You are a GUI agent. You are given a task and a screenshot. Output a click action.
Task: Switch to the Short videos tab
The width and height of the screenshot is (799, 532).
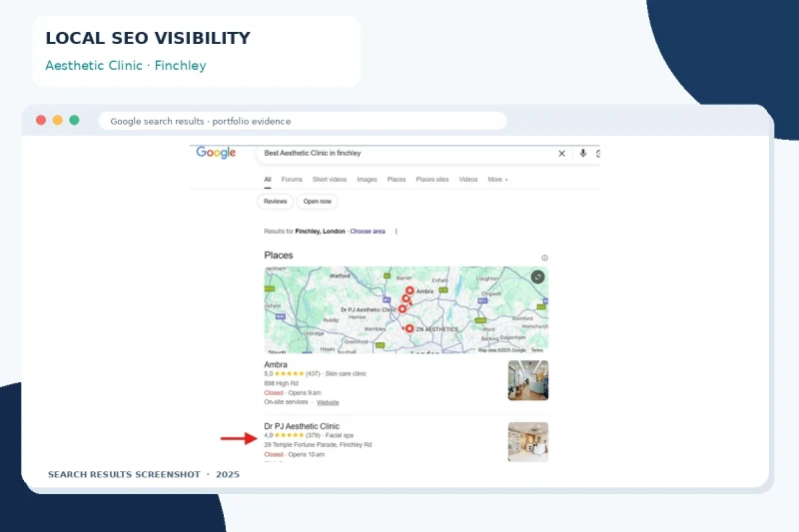(x=330, y=180)
